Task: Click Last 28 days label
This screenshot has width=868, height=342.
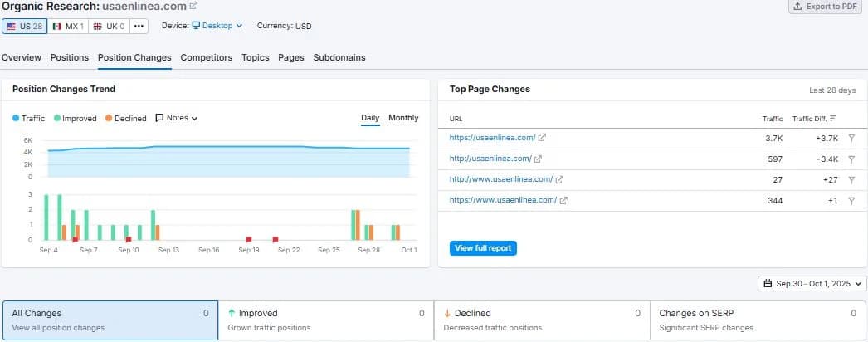Action: point(832,90)
